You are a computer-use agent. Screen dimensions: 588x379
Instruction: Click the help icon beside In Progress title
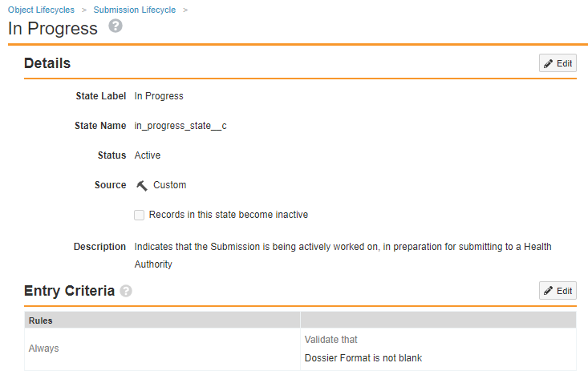pyautogui.click(x=116, y=26)
